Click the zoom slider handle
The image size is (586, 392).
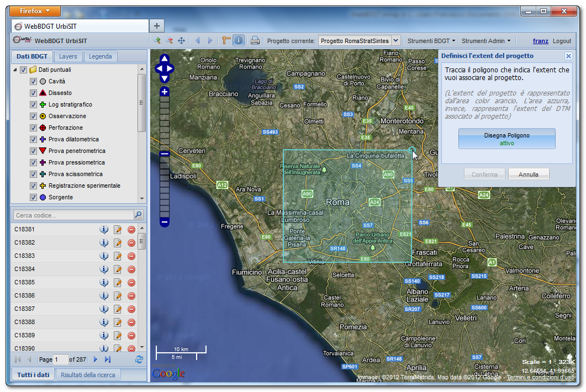(165, 153)
